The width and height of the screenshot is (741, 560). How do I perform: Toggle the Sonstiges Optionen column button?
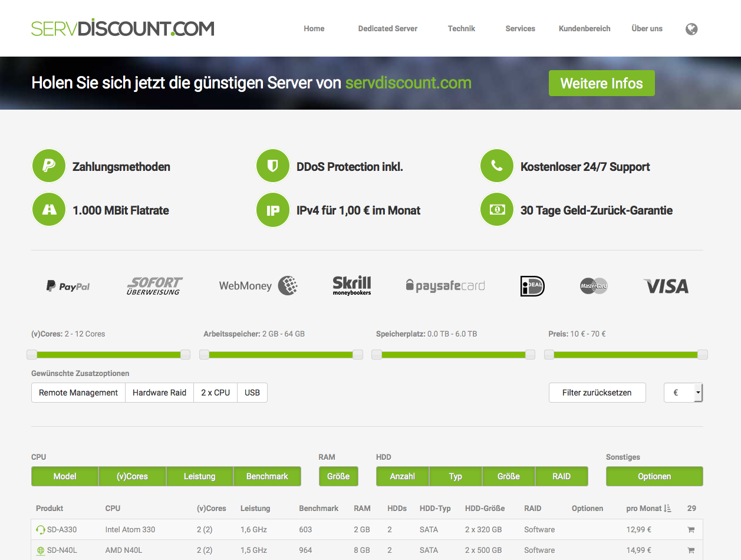coord(654,476)
